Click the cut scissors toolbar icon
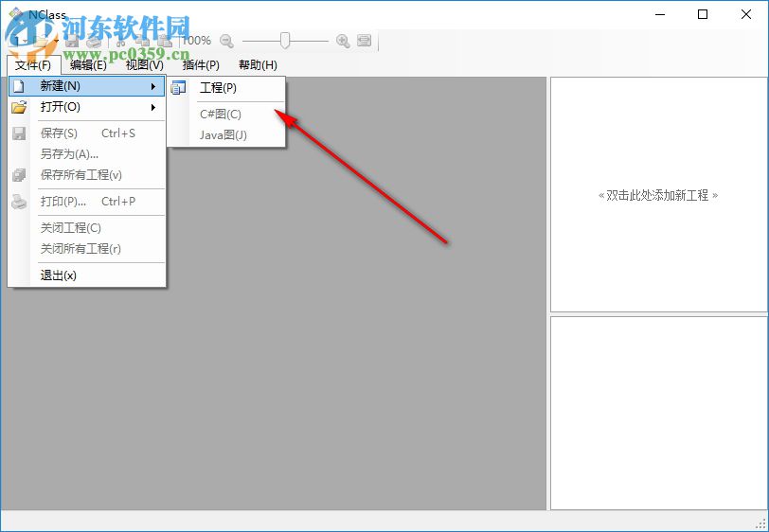This screenshot has width=769, height=532. tap(120, 42)
